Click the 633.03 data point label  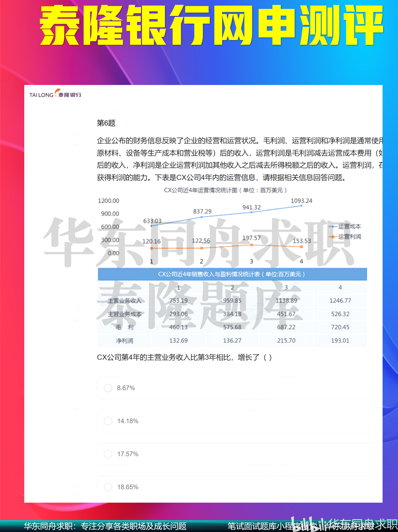152,221
